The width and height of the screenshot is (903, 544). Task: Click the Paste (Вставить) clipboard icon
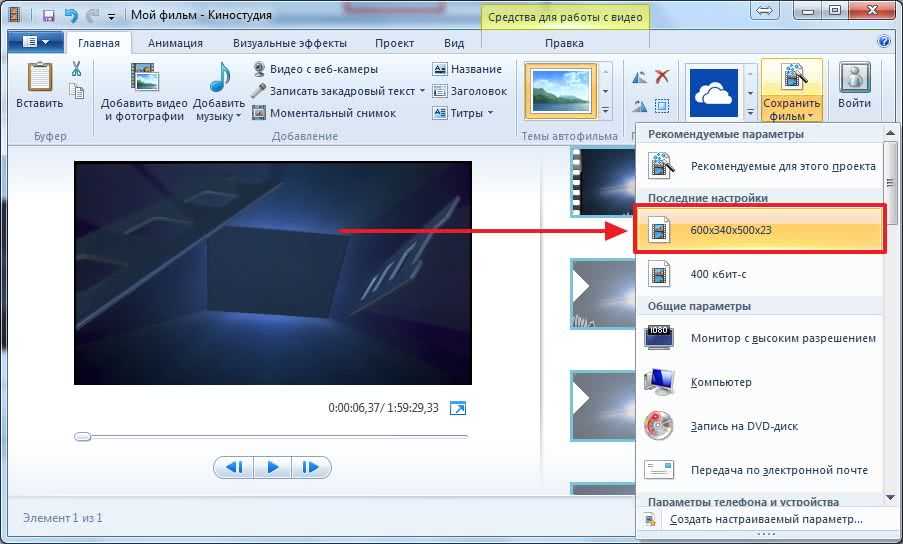click(x=40, y=77)
